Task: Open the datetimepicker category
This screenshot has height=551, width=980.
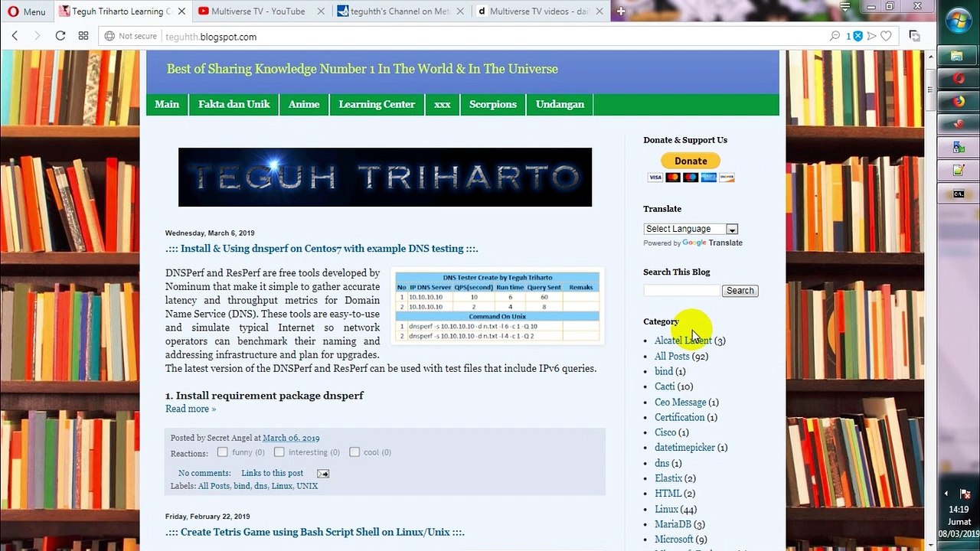Action: pos(684,448)
